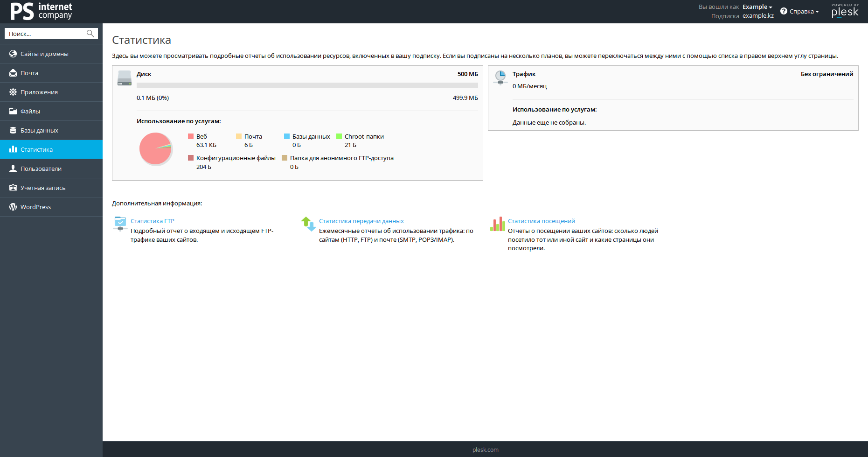868x457 pixels.
Task: Click the FTP statistics folder icon
Action: (120, 224)
